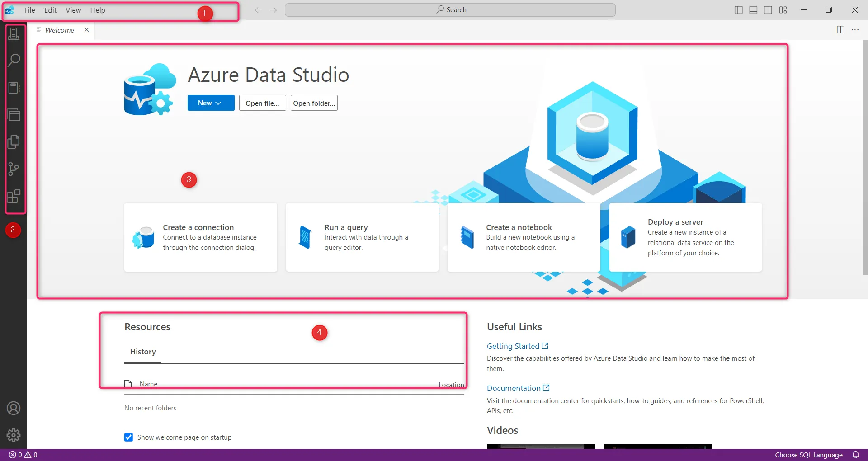Image resolution: width=868 pixels, height=461 pixels.
Task: Click the Azure Data Studio app icon in title bar
Action: point(9,10)
